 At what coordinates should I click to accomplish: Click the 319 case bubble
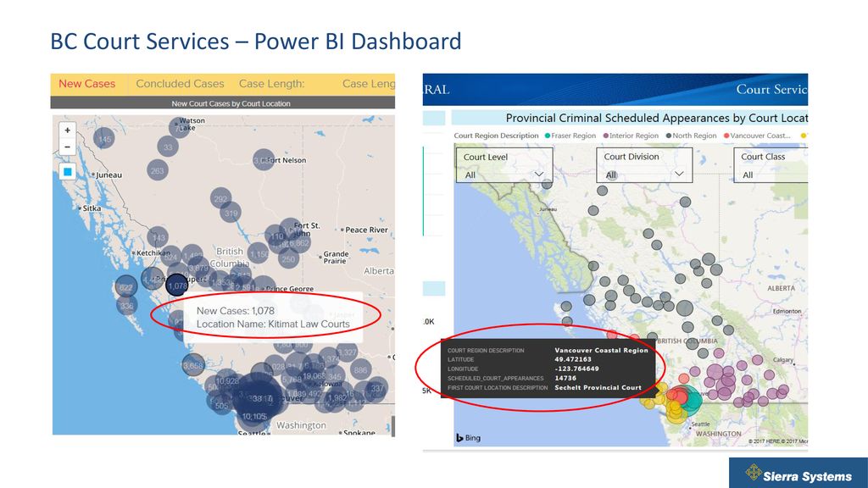[231, 213]
